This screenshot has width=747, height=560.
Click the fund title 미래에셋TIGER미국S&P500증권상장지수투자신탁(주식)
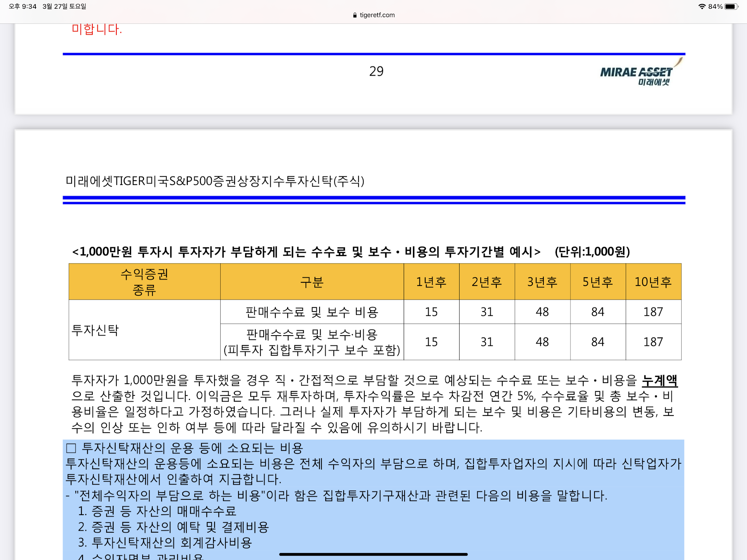[x=215, y=181]
